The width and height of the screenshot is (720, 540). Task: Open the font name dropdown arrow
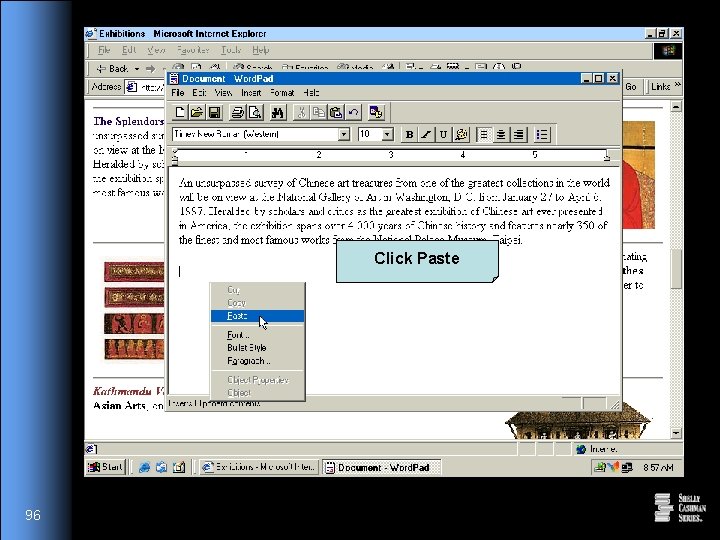tap(343, 134)
